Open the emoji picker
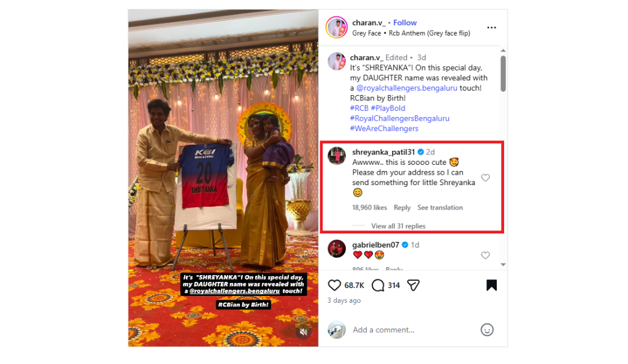 click(x=487, y=330)
